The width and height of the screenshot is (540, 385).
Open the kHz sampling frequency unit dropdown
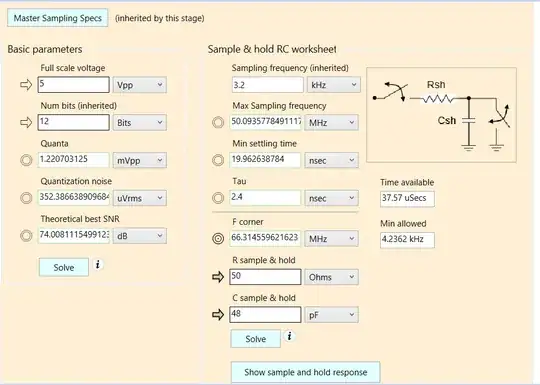coord(333,85)
